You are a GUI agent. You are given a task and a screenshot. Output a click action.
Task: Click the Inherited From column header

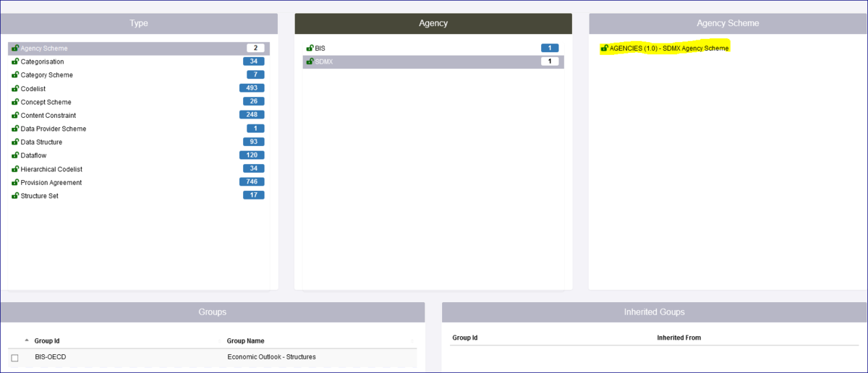678,338
